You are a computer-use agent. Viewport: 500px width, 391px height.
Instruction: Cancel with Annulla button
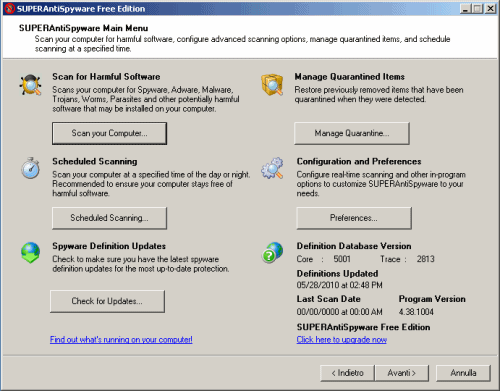click(x=463, y=373)
